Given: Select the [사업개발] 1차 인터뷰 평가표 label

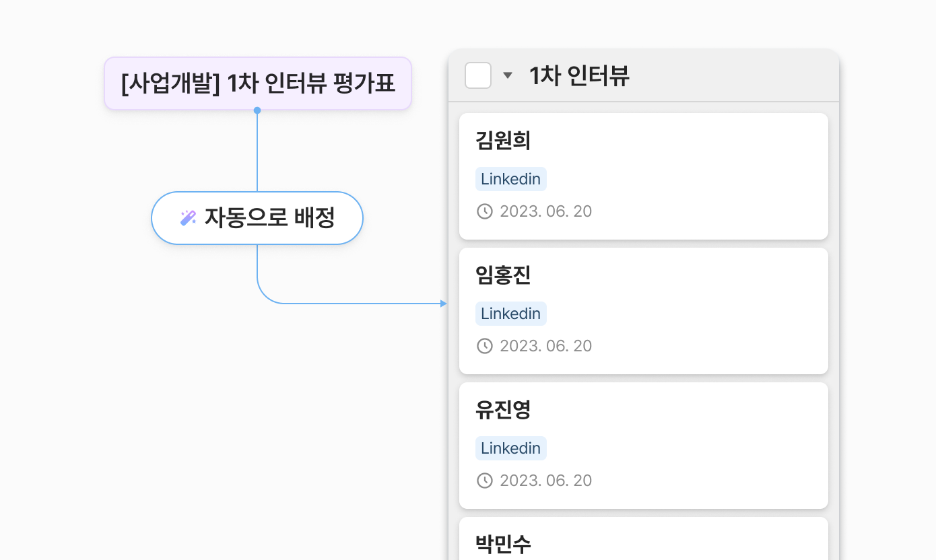Looking at the screenshot, I should pyautogui.click(x=258, y=83).
